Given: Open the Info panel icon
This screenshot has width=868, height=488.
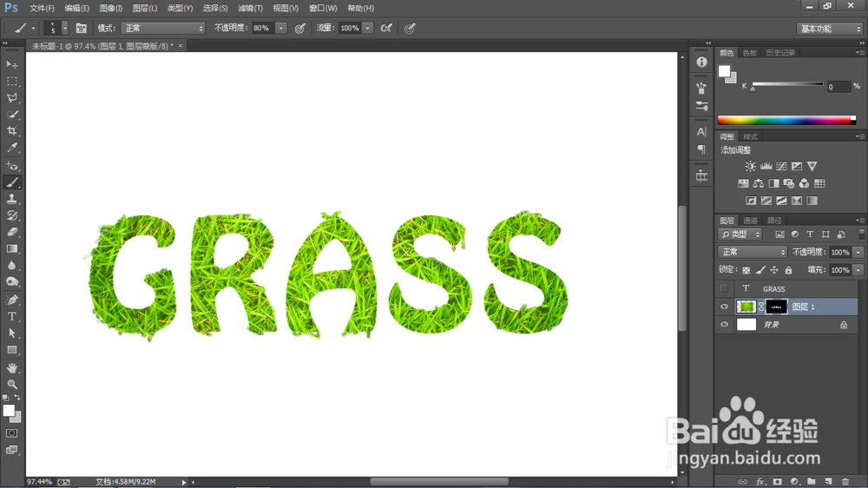Looking at the screenshot, I should coord(701,62).
